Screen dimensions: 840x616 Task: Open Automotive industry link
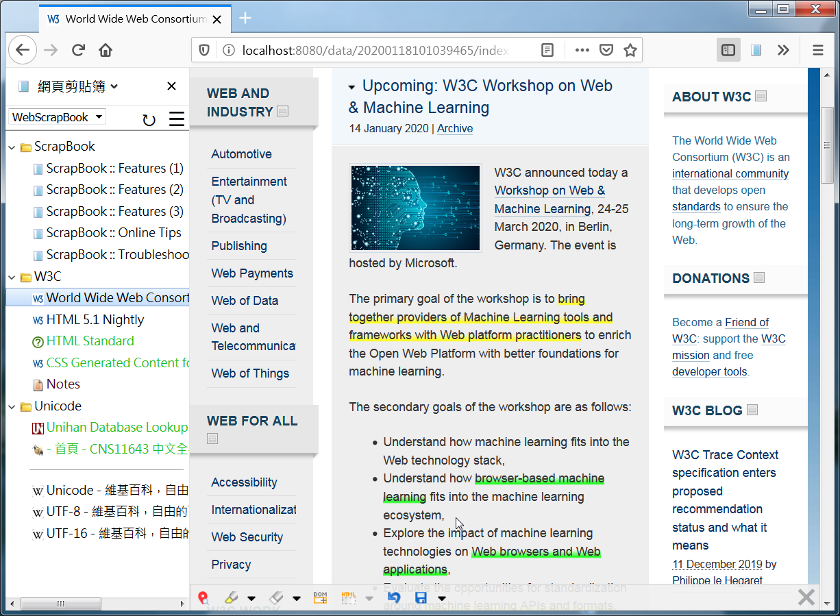pos(241,154)
